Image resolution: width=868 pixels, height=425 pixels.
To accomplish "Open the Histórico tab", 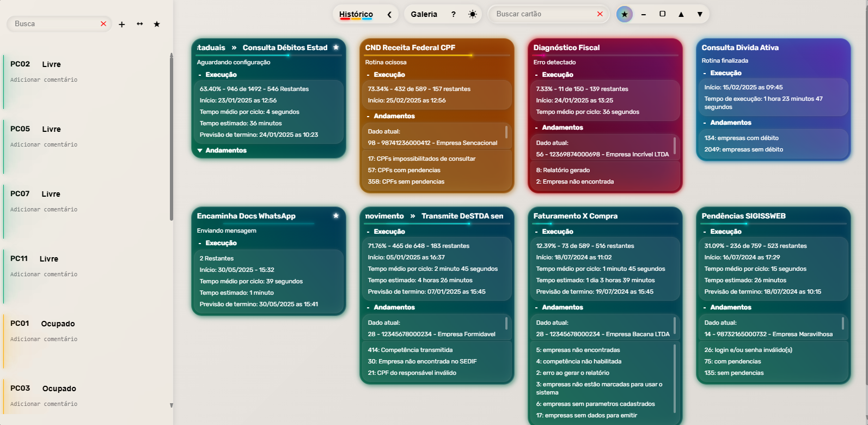I will tap(356, 14).
